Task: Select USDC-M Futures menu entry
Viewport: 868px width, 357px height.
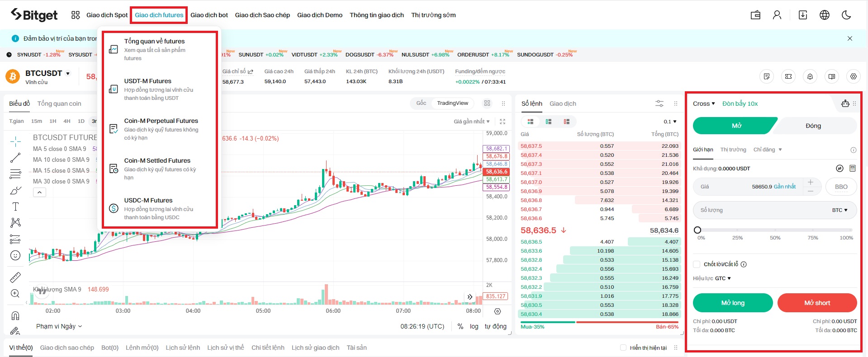Action: tap(158, 208)
